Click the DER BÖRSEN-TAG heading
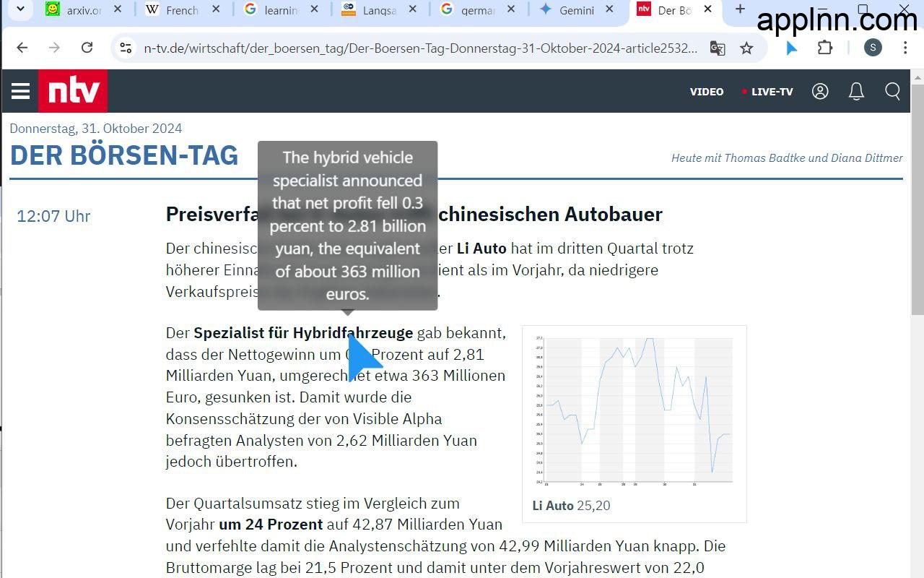 click(x=123, y=155)
